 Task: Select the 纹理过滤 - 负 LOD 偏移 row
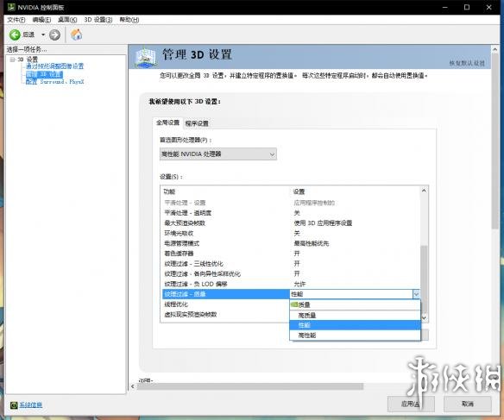click(291, 284)
